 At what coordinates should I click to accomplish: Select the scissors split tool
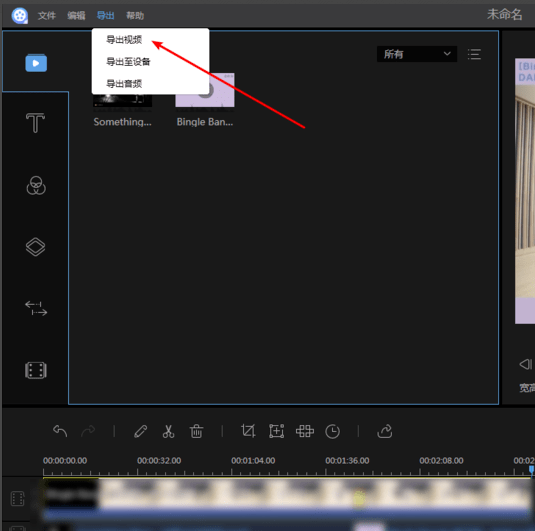(168, 431)
